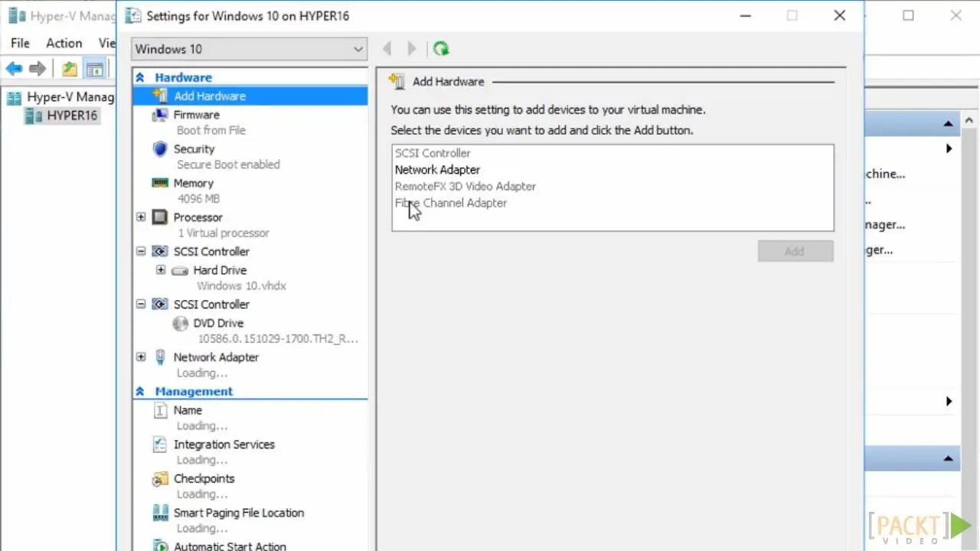The image size is (980, 551).
Task: Open the Action menu in Hyper-V Manager
Action: pos(64,43)
